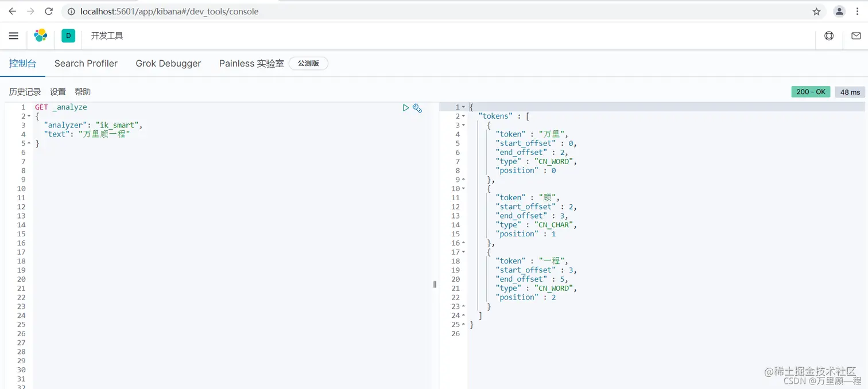Screen dimensions: 868x389
Task: Open the hamburger navigation menu
Action: (14, 36)
